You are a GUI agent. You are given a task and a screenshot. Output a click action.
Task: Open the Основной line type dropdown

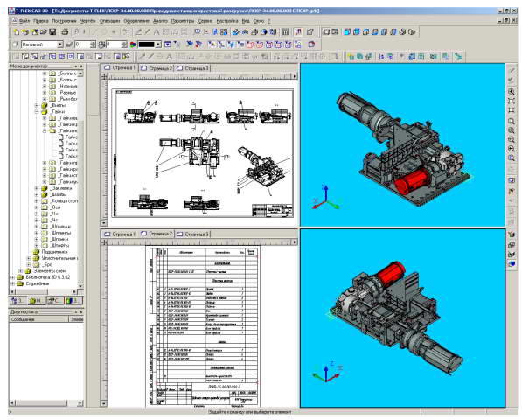pyautogui.click(x=60, y=45)
